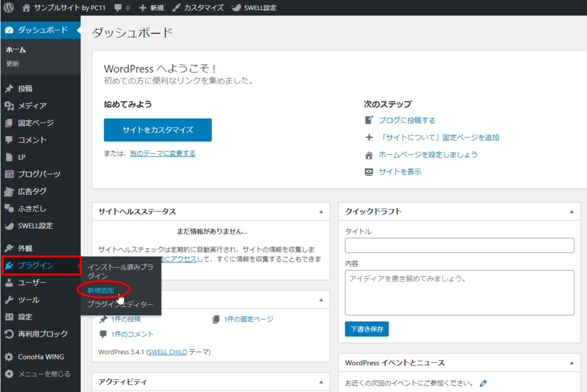The width and height of the screenshot is (587, 392).
Task: Open the SWELL CHILD theme link
Action: [x=167, y=352]
